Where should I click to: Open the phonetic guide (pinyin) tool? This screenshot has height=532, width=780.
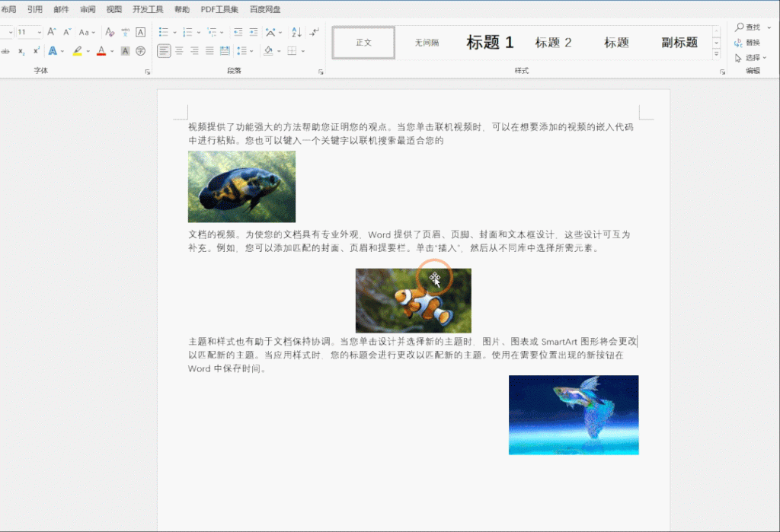click(x=126, y=32)
